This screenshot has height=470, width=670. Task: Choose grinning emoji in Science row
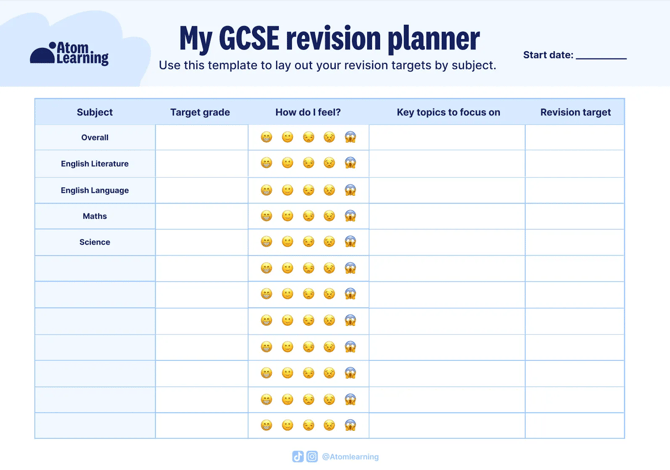(267, 242)
